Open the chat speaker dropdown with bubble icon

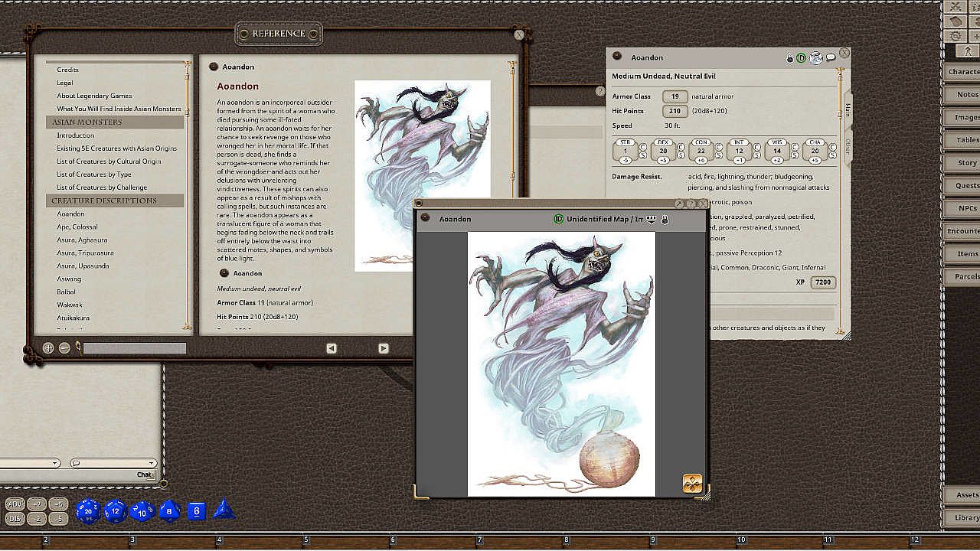click(113, 463)
